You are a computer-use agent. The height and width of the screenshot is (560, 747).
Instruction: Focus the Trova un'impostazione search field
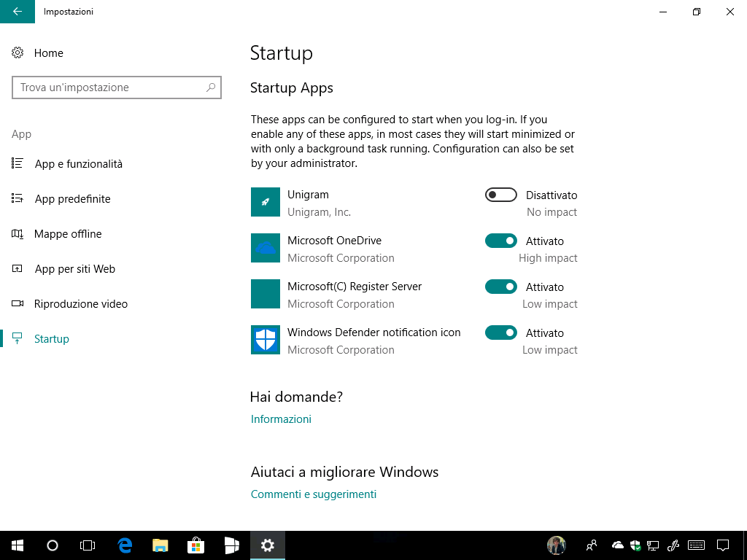tap(117, 87)
